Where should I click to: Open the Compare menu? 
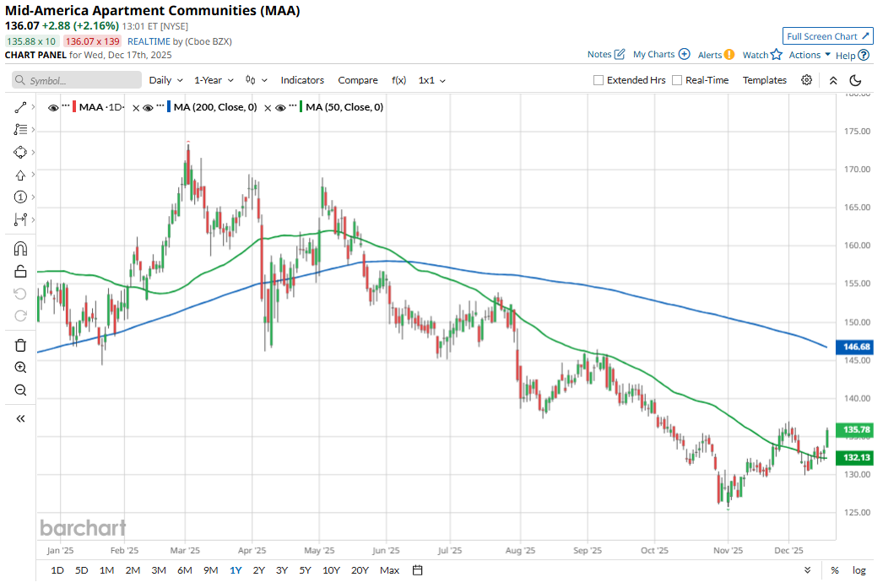tap(358, 80)
